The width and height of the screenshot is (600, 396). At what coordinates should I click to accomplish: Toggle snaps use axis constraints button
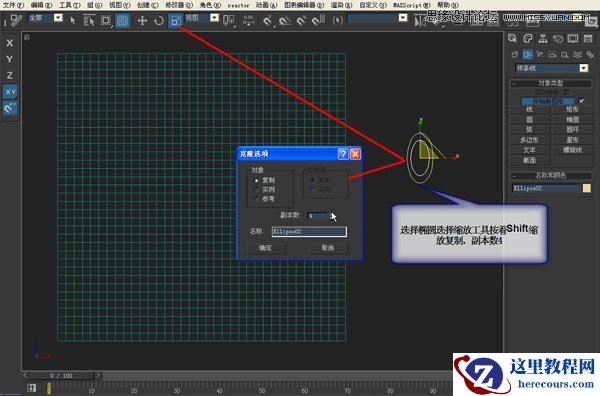[x=10, y=108]
